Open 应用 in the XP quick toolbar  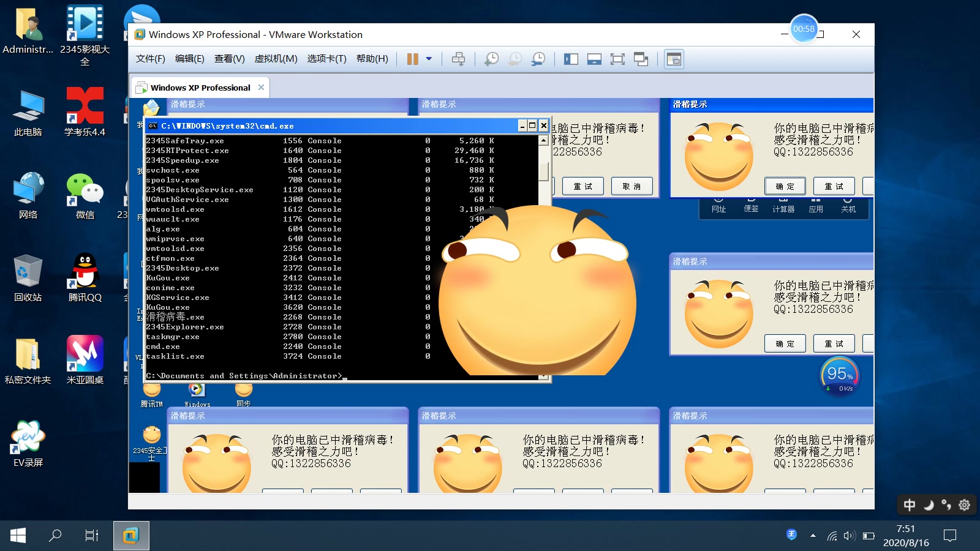point(816,204)
